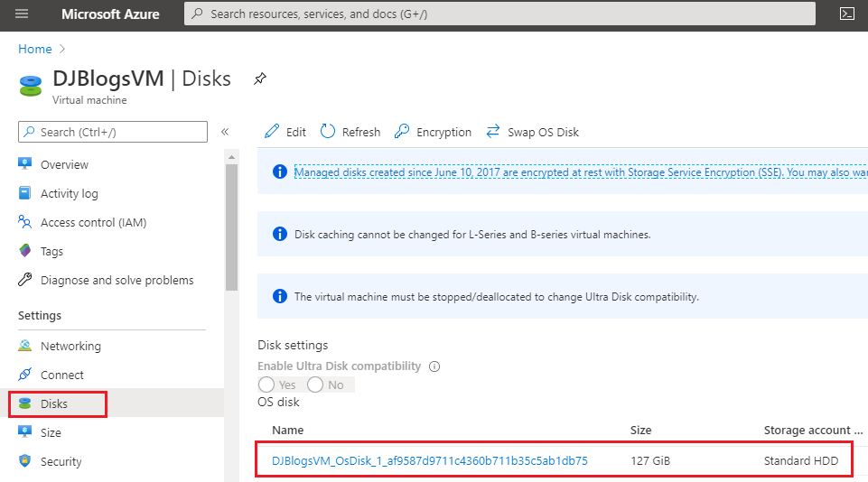The image size is (868, 482).
Task: Click the sidebar scroll up arrow
Action: tap(231, 157)
